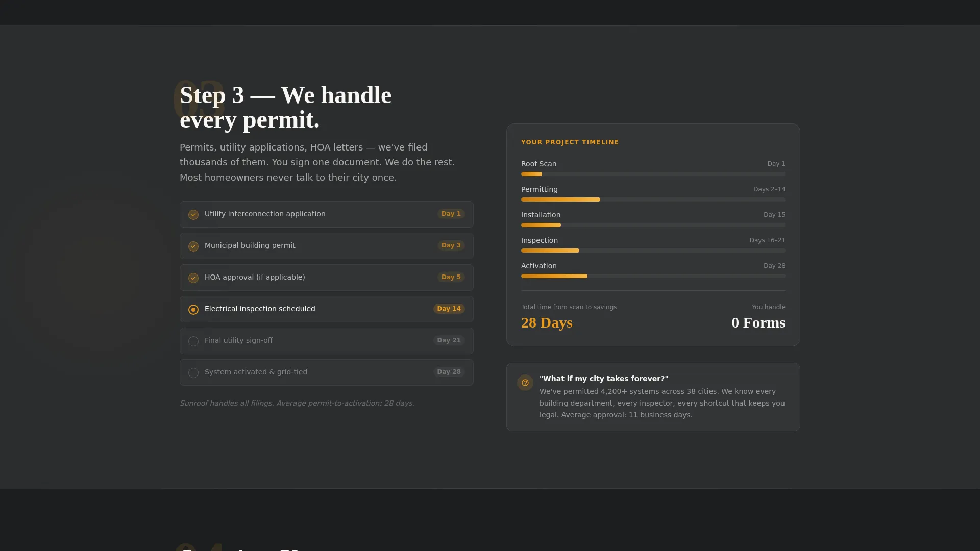Click the Activation progress bar
This screenshot has width=980, height=551.
point(653,276)
